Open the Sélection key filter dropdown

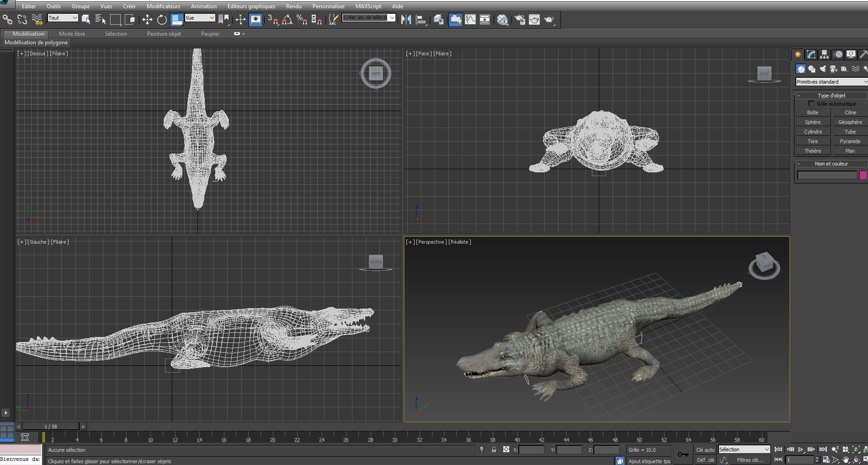[x=744, y=449]
